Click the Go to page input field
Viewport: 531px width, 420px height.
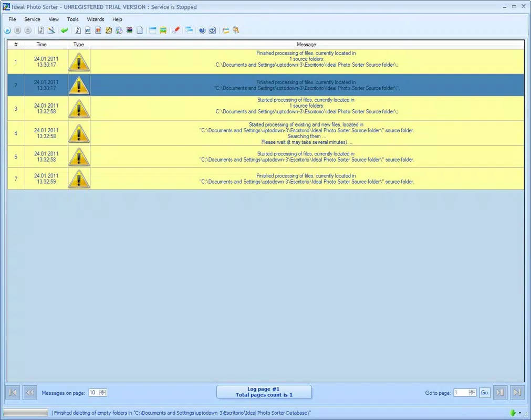pos(461,393)
